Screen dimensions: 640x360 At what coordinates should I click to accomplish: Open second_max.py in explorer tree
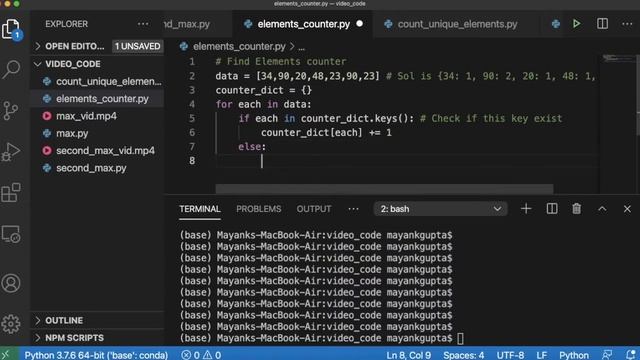[98, 168]
